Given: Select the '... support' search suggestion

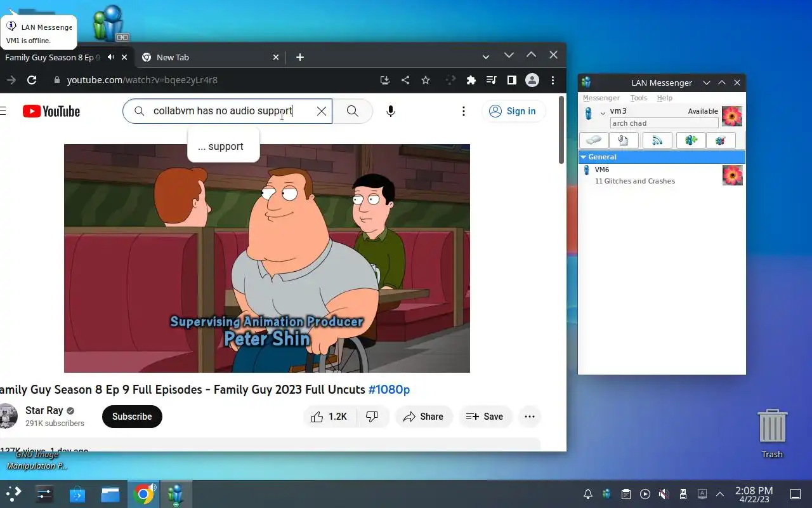Looking at the screenshot, I should (223, 146).
